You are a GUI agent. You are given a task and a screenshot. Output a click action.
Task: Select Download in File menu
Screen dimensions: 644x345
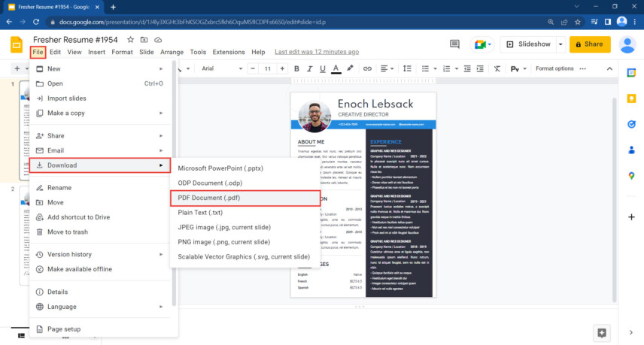coord(99,165)
